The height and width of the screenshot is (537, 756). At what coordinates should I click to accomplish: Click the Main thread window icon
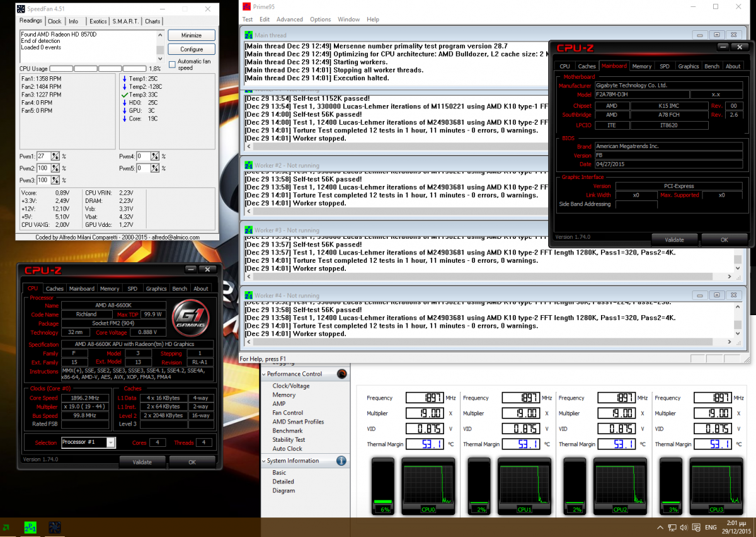click(x=249, y=36)
